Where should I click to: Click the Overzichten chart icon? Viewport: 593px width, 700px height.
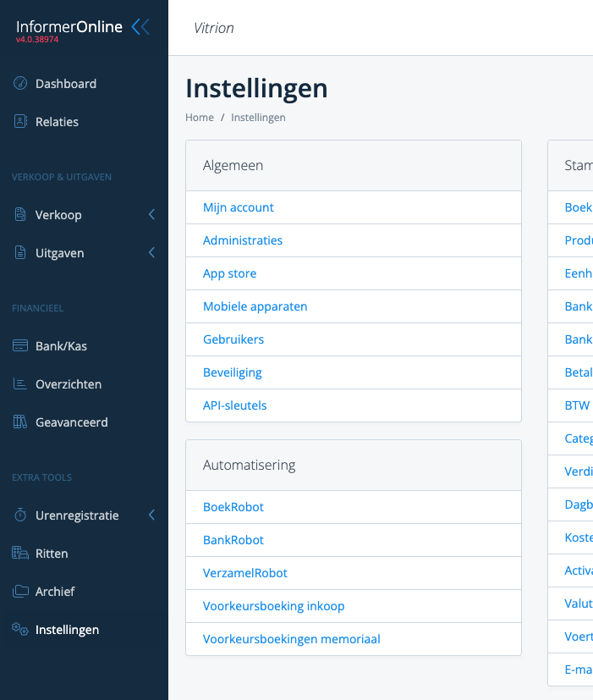pos(20,384)
